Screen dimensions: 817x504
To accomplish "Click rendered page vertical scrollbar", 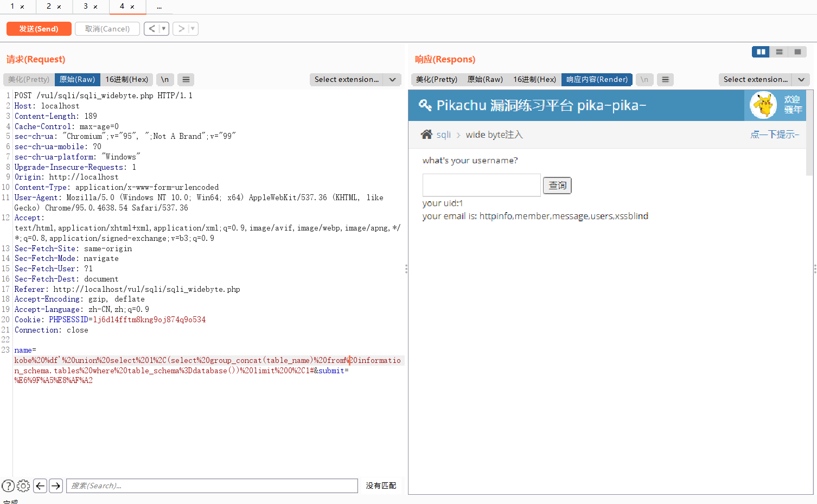I will [809, 133].
